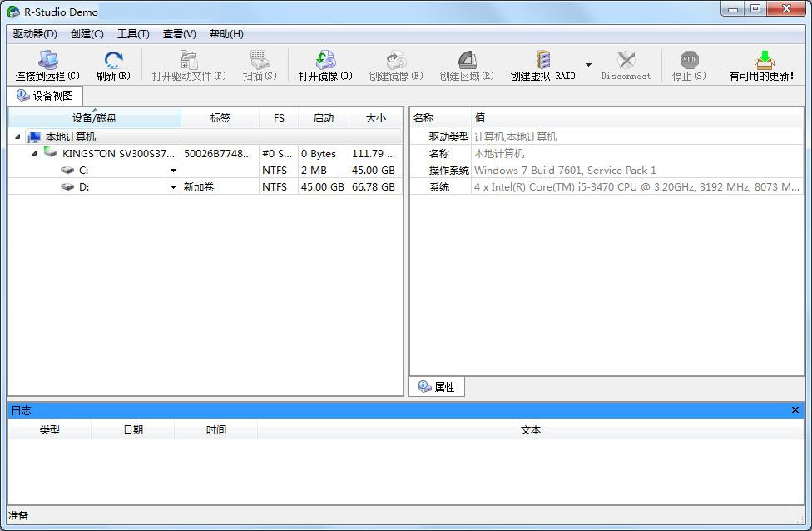Viewport: 812px width, 531px height.
Task: Click the 类型 column header in log
Action: tap(50, 430)
